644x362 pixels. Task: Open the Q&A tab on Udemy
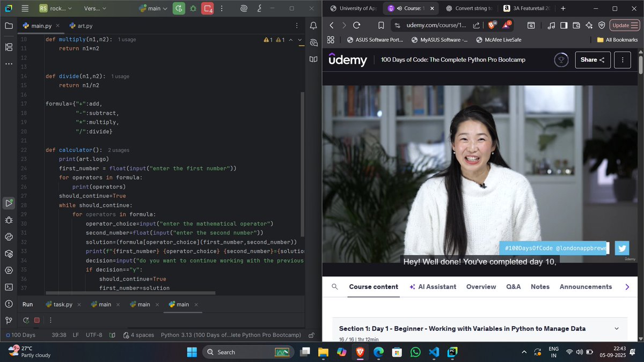tap(513, 286)
